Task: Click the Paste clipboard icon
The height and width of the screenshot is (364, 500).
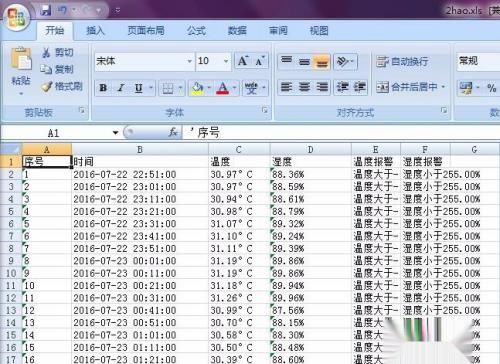Action: coord(21,59)
